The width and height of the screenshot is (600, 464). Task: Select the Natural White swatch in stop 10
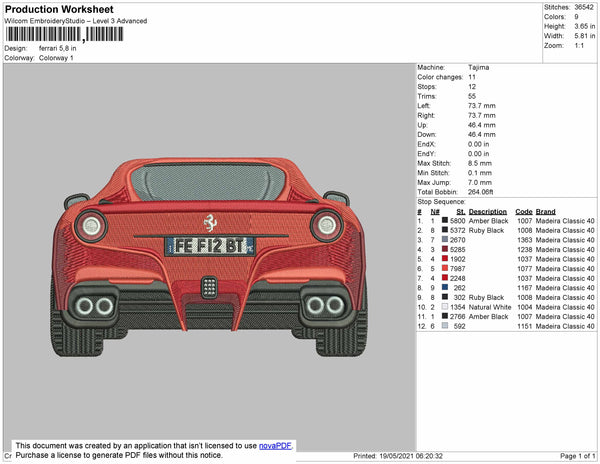click(445, 306)
